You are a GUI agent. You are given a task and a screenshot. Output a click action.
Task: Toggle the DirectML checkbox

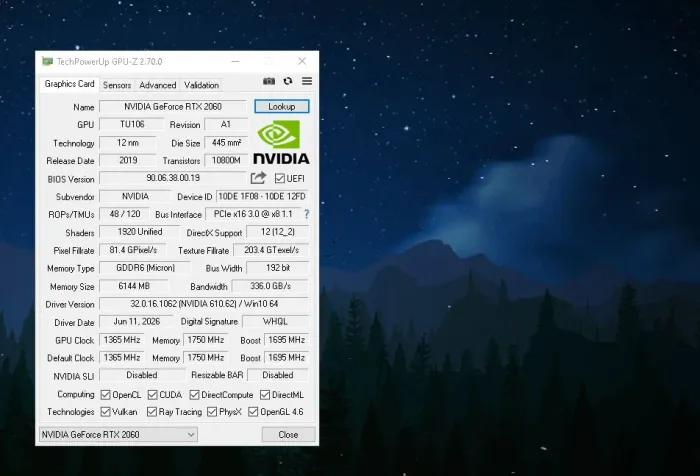click(265, 395)
